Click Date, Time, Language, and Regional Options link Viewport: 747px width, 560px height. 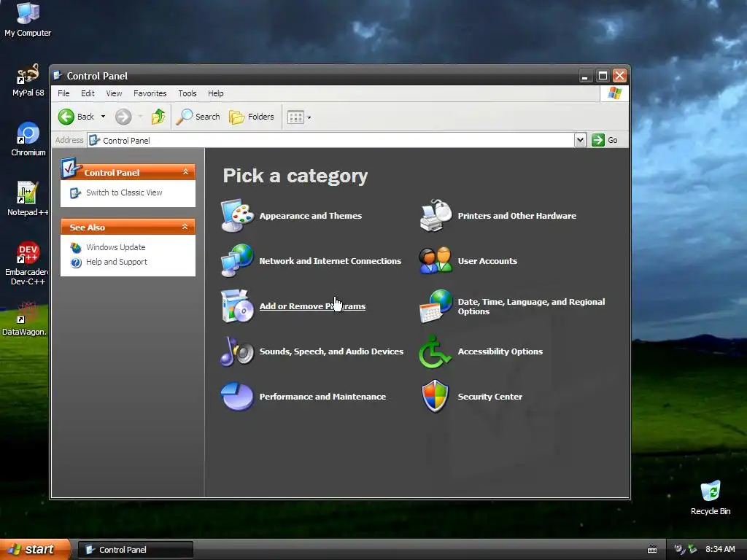(531, 306)
